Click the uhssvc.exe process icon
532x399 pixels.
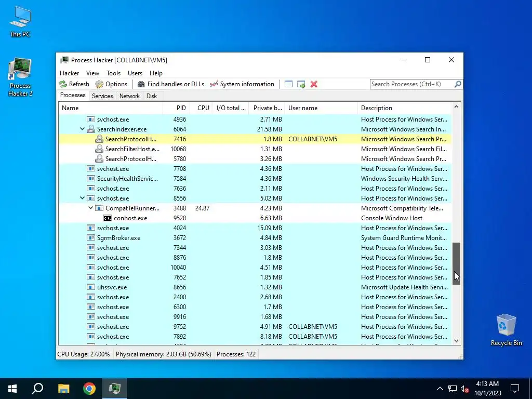coord(90,287)
